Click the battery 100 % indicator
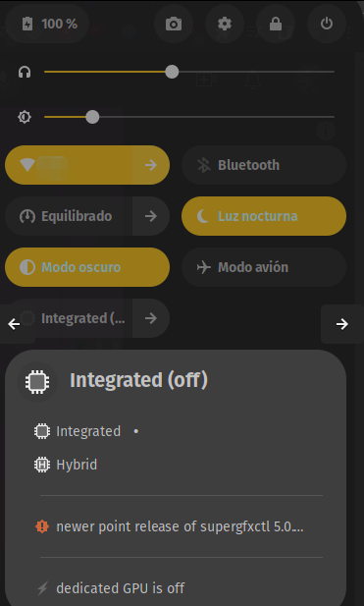 point(47,24)
